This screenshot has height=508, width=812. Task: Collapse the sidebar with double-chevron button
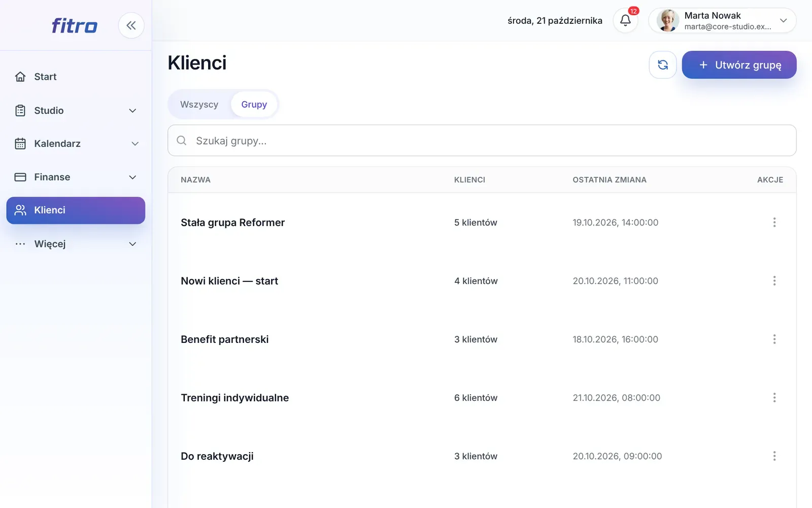[131, 25]
